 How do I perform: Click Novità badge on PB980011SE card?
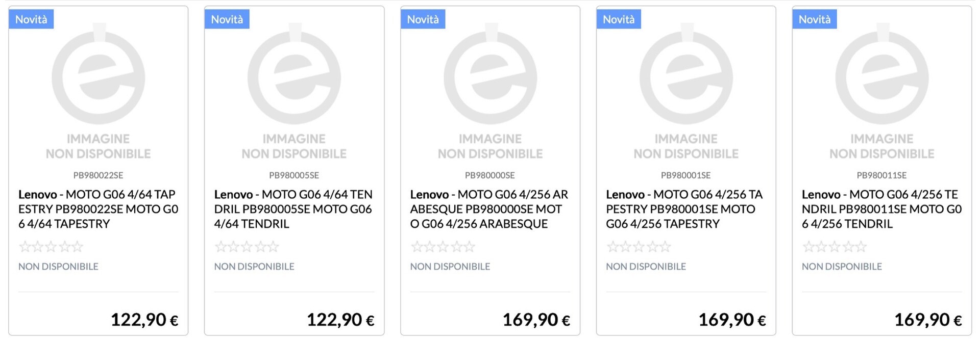[815, 19]
